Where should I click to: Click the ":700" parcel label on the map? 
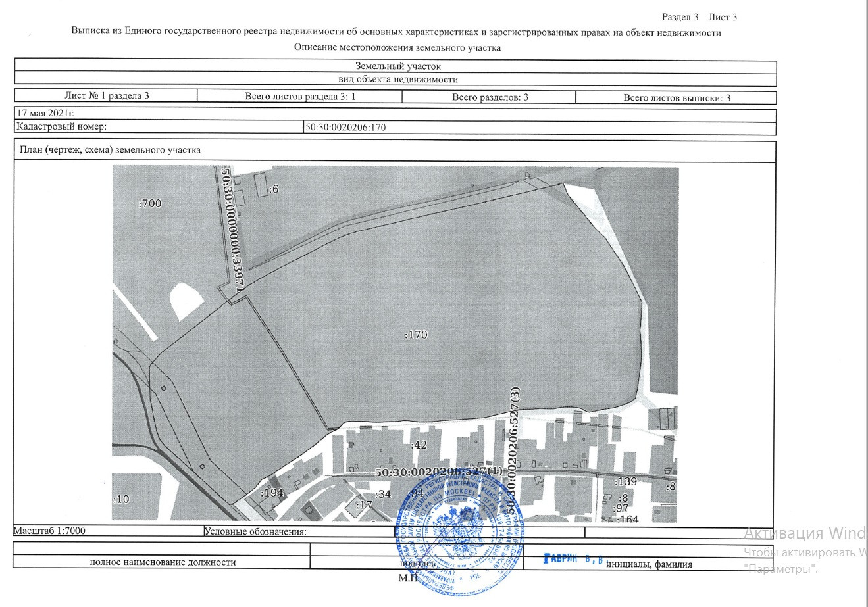(149, 204)
